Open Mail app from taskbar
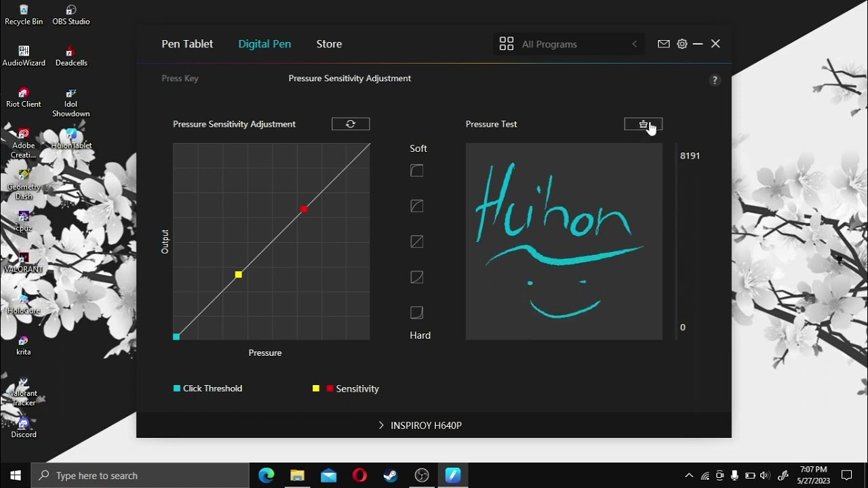868x488 pixels. 328,476
